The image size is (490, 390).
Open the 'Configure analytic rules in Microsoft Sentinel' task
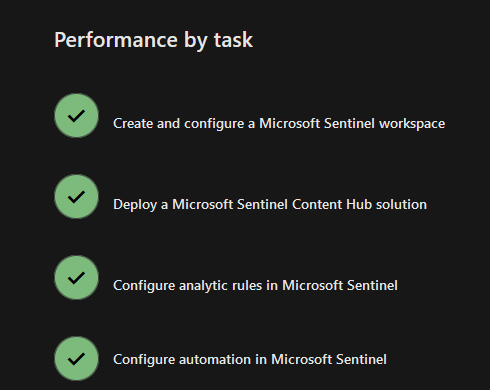point(255,286)
